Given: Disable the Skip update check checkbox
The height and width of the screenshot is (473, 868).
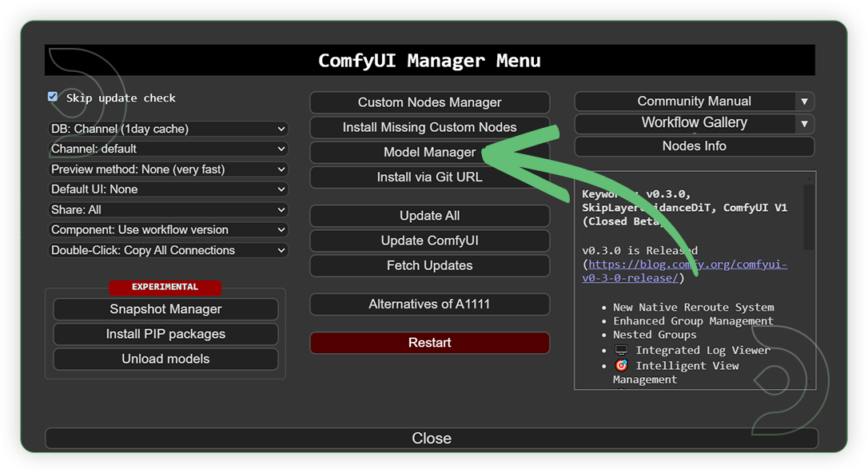Looking at the screenshot, I should (x=52, y=96).
